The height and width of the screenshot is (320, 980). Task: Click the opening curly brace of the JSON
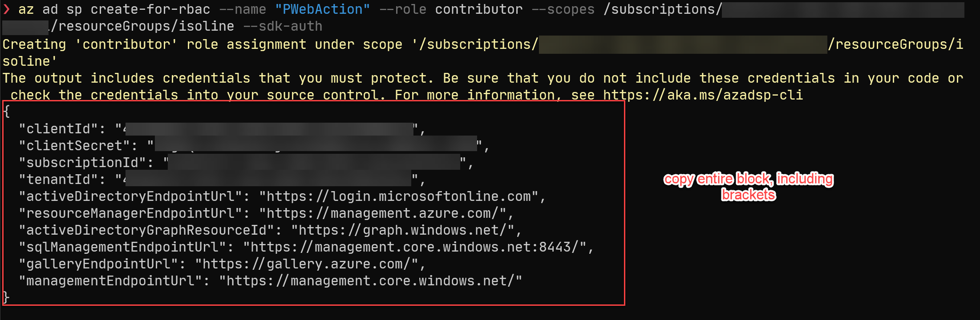point(6,112)
